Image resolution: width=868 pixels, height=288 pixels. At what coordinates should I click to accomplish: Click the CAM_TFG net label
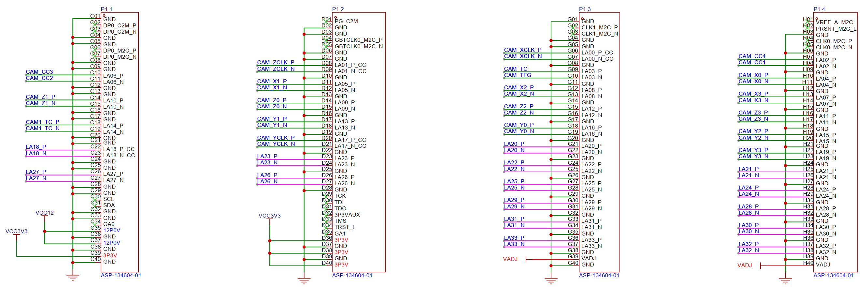pos(518,75)
